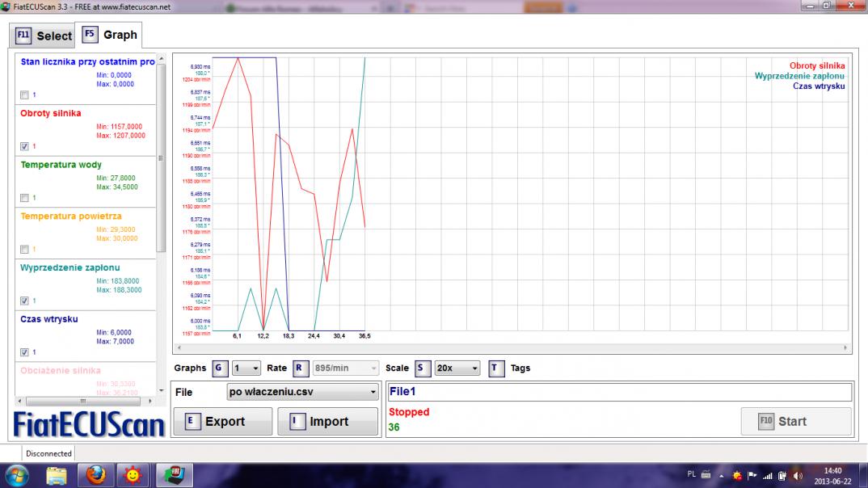Click the T key icon for Tags
The height and width of the screenshot is (488, 868).
[496, 368]
